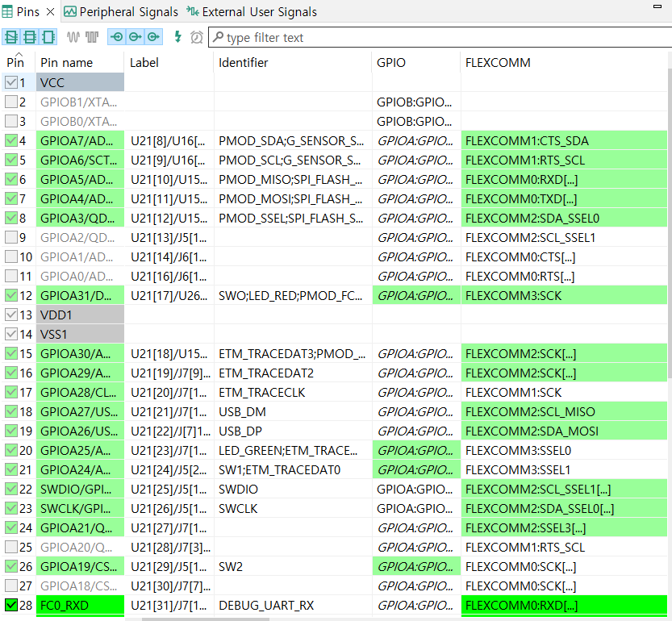Image resolution: width=672 pixels, height=621 pixels.
Task: Check the pin 27 GPIOA18 checkbox
Action: [11, 586]
